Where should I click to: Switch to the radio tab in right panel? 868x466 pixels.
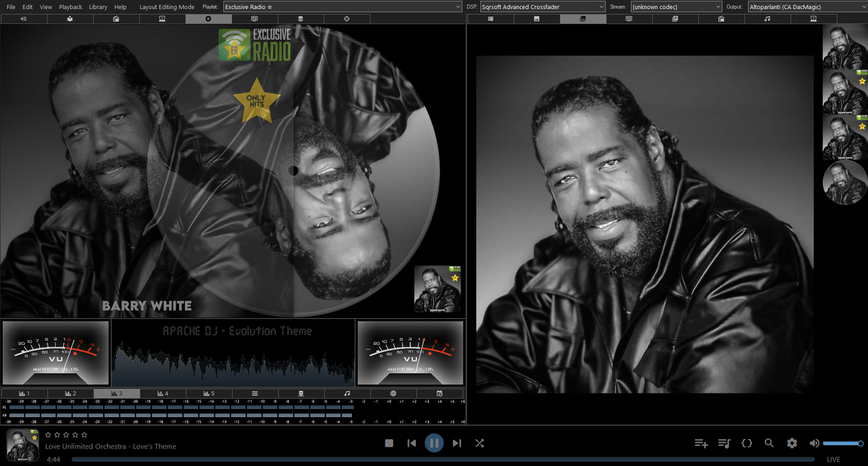pos(722,19)
